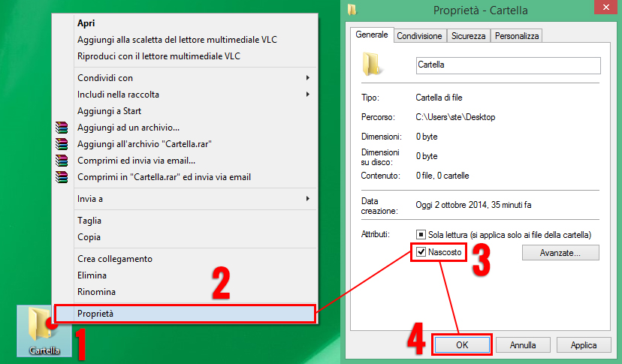Select Elimina from the context menu

[x=92, y=275]
